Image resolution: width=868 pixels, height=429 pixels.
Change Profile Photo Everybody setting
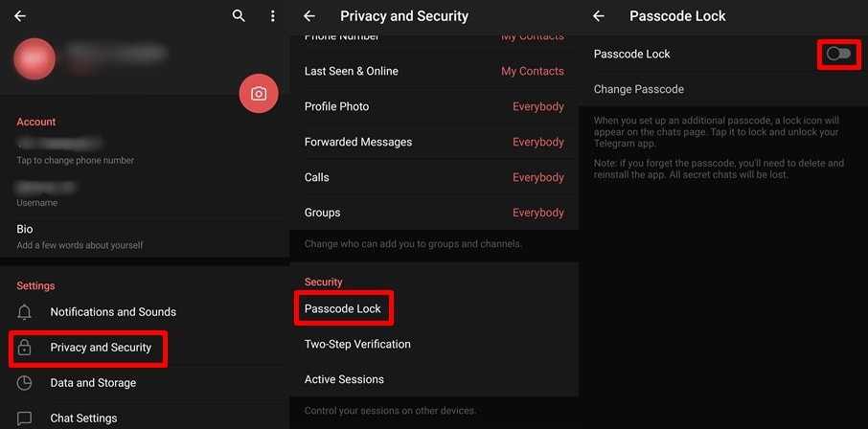[537, 106]
